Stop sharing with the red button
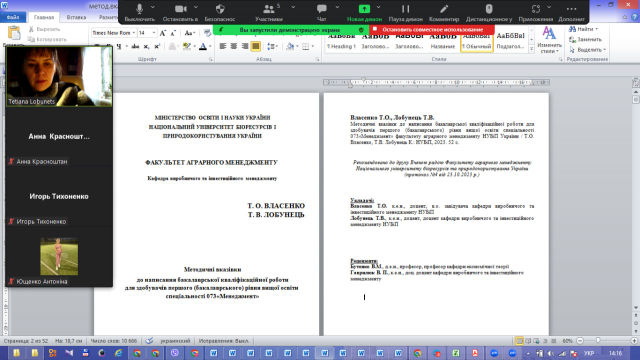Screen dimensions: 640x360 [432, 29]
